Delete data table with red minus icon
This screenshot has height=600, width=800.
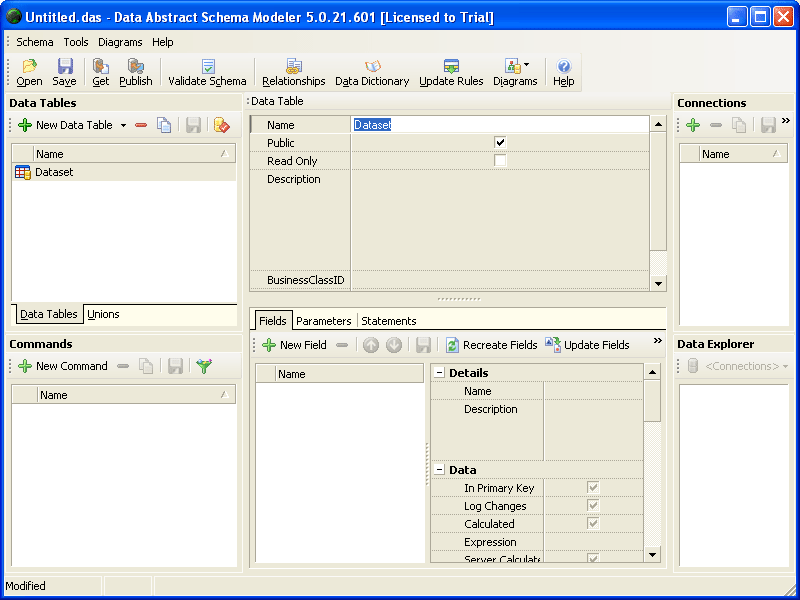(141, 125)
